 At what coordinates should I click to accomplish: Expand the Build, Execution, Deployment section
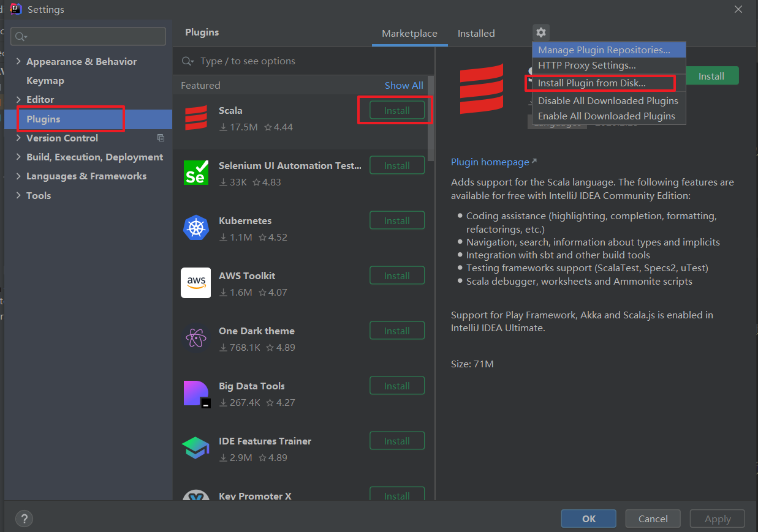pos(18,157)
